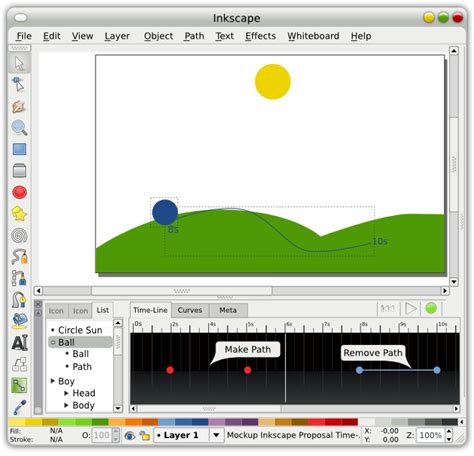Open the Layer menu
This screenshot has height=456, width=474.
click(117, 36)
